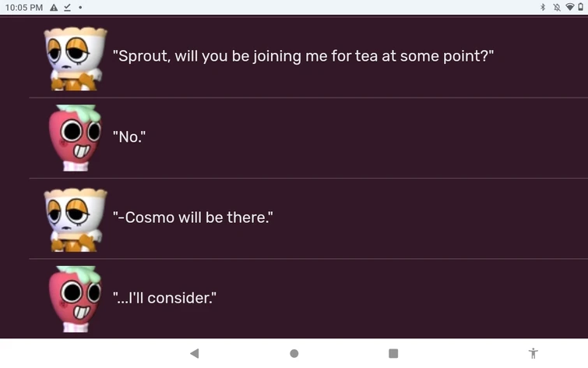Tap the small notification dot in the status bar

(81, 8)
